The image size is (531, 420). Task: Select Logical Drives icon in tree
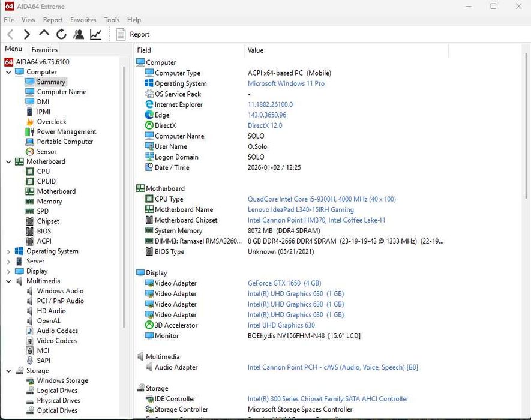(30, 391)
